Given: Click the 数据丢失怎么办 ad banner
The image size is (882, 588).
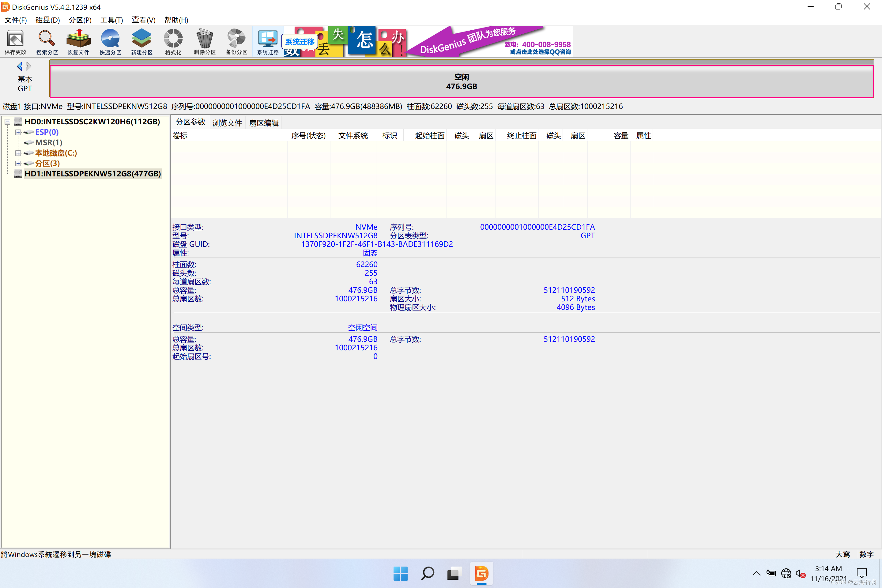Looking at the screenshot, I should (x=345, y=41).
